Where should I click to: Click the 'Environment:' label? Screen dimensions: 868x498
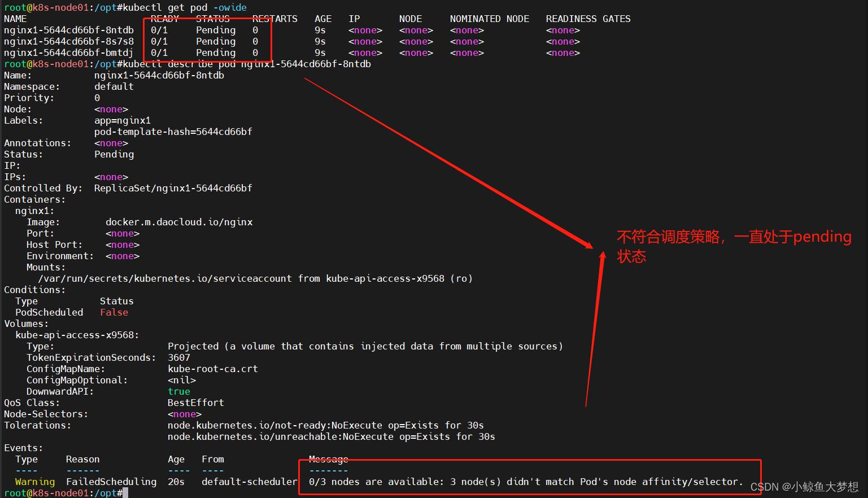point(60,256)
